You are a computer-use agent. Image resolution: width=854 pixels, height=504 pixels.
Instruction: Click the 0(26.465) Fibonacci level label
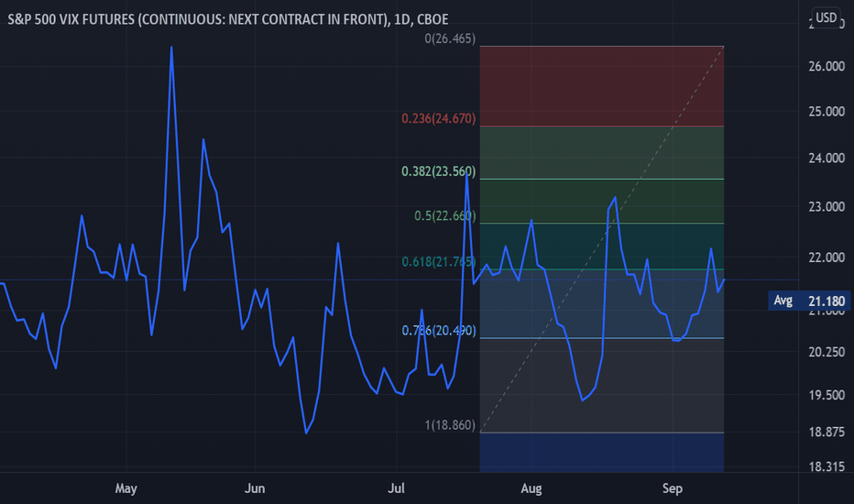point(450,38)
